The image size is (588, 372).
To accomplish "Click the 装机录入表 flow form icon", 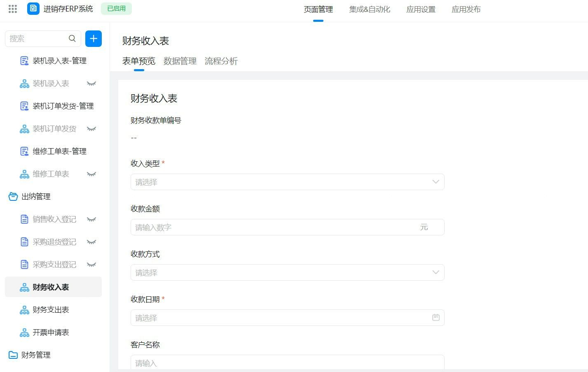I will [x=24, y=84].
